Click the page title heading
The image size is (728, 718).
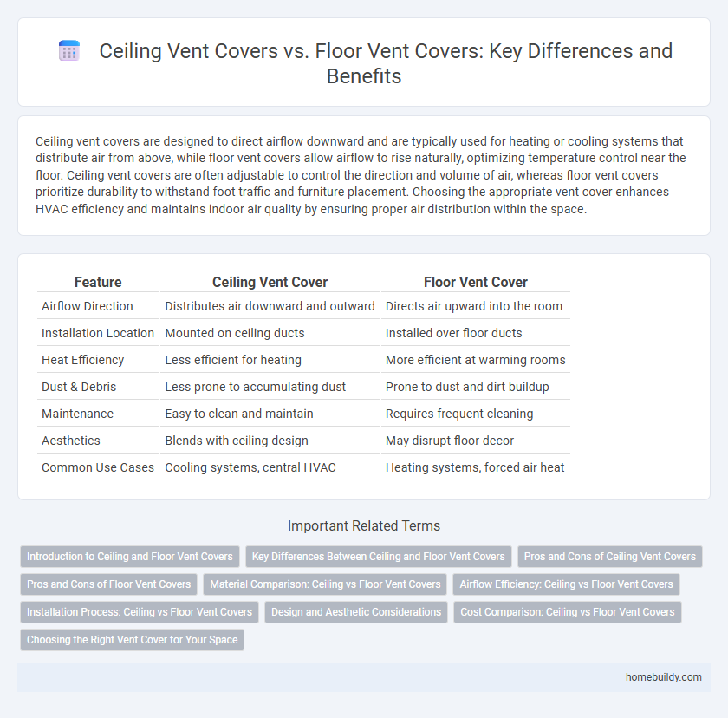coord(387,63)
